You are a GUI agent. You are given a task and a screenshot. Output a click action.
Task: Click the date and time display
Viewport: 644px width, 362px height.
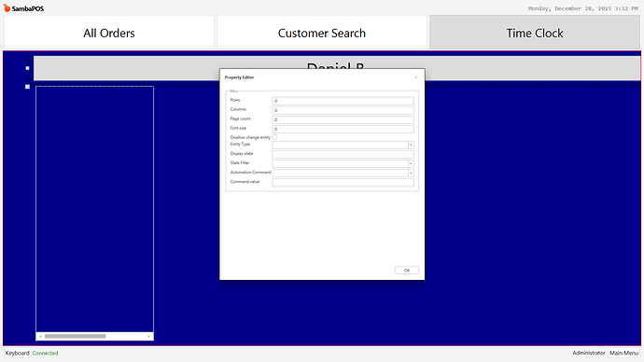[583, 8]
